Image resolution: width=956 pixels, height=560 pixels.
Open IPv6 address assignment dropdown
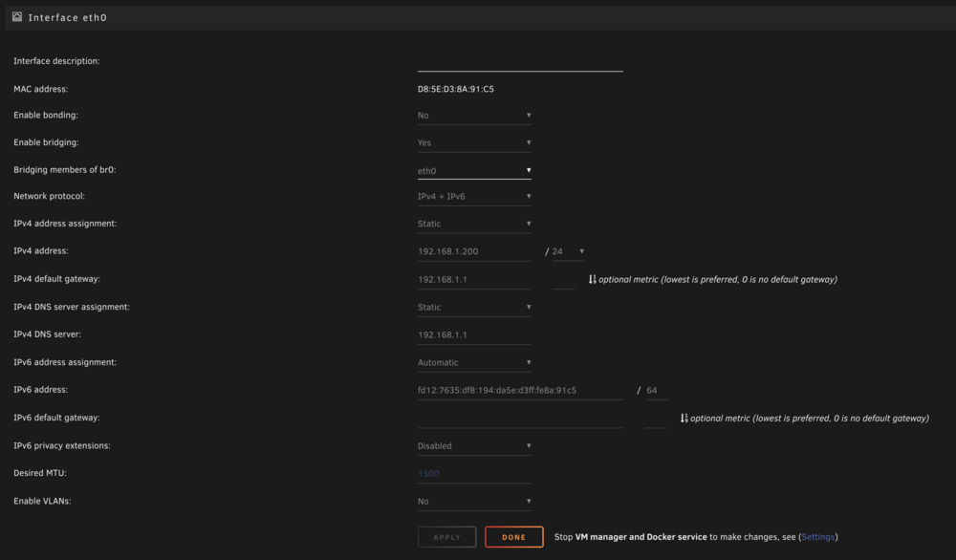click(474, 362)
